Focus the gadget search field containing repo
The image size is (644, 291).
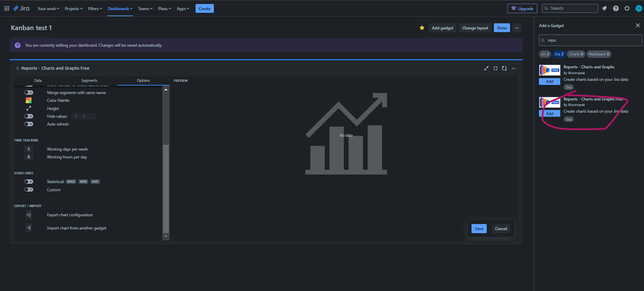pos(590,40)
